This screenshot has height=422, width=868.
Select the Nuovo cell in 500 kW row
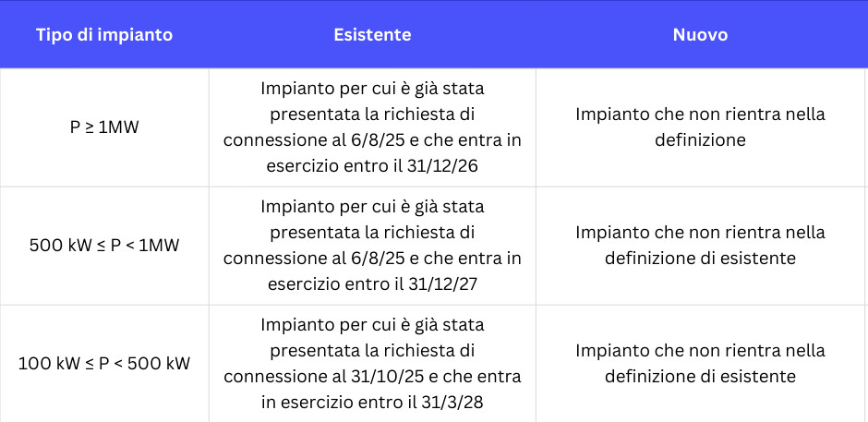700,246
